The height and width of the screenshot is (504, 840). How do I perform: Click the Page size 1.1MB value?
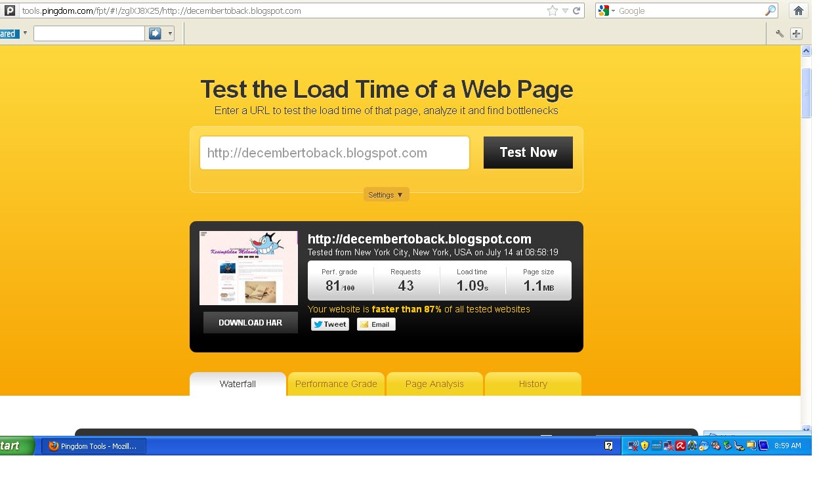click(539, 286)
